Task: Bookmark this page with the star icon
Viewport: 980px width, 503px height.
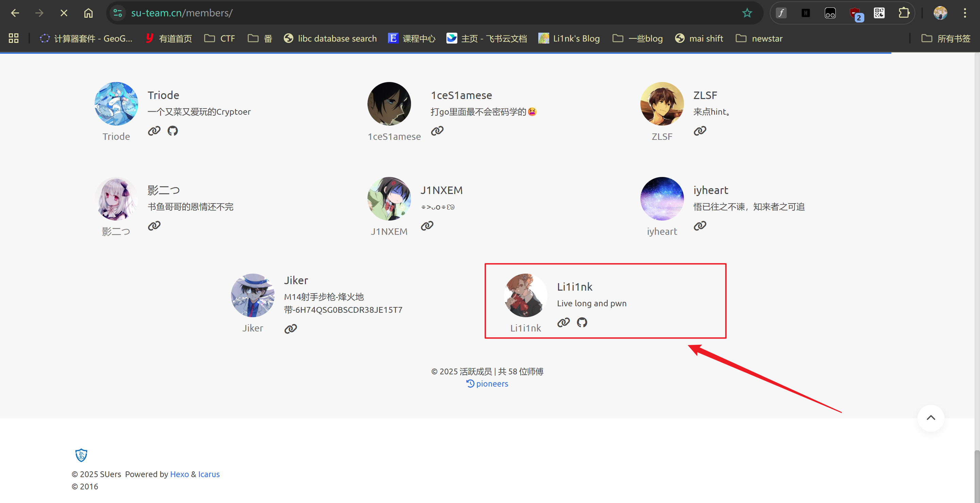Action: coord(747,13)
